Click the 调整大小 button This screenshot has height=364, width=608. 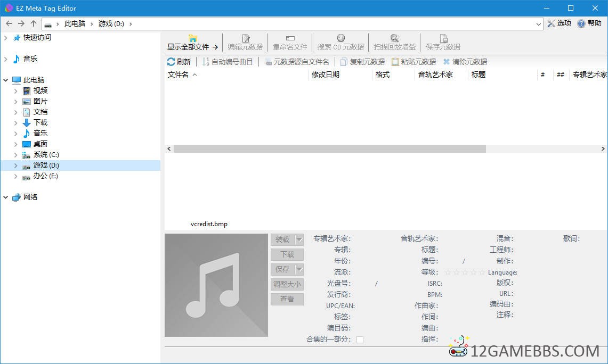[287, 284]
